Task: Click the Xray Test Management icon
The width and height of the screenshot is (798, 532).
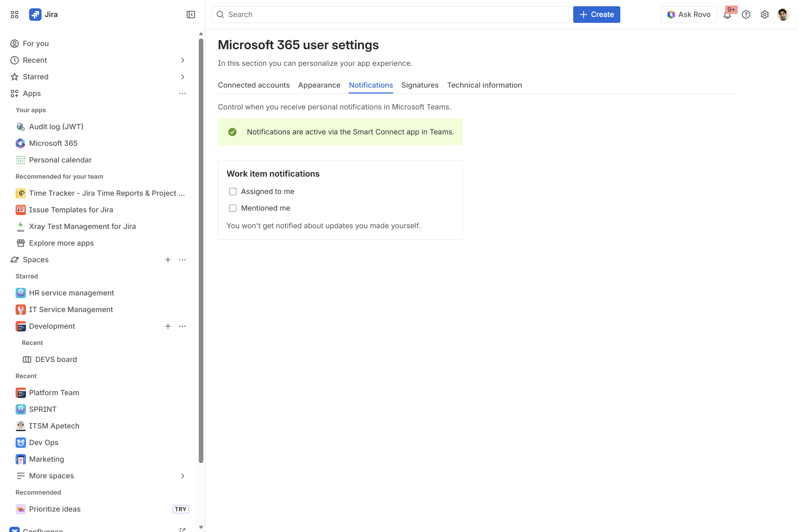Action: pyautogui.click(x=20, y=227)
